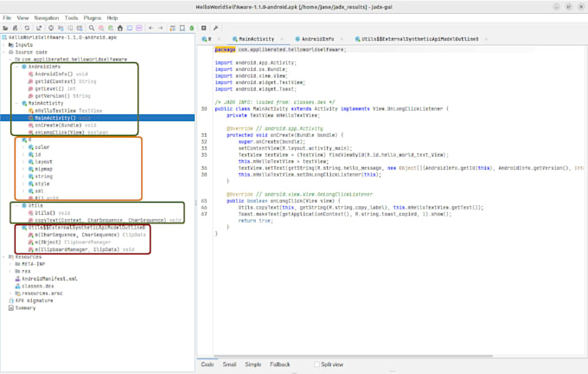
Task: Select the Simple view button
Action: [253, 364]
